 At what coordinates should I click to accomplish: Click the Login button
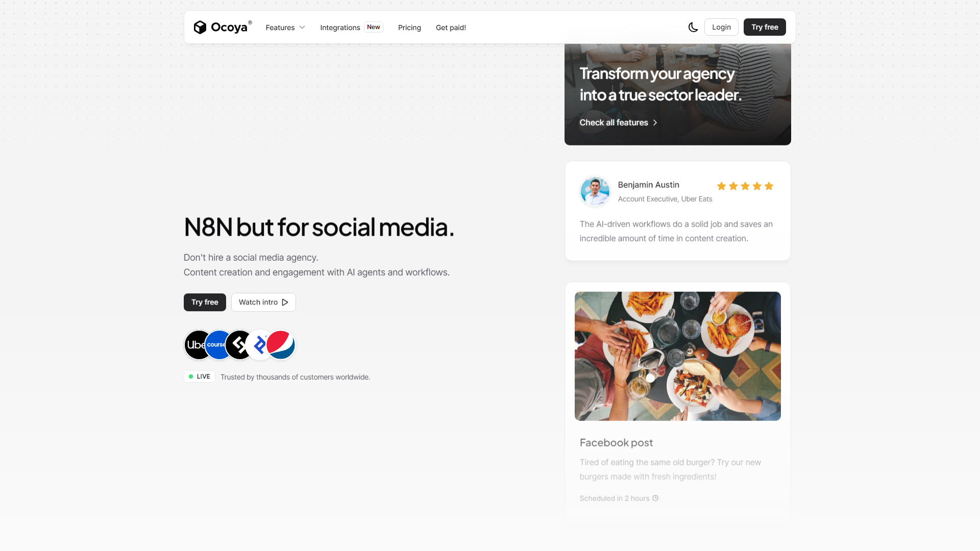[721, 27]
